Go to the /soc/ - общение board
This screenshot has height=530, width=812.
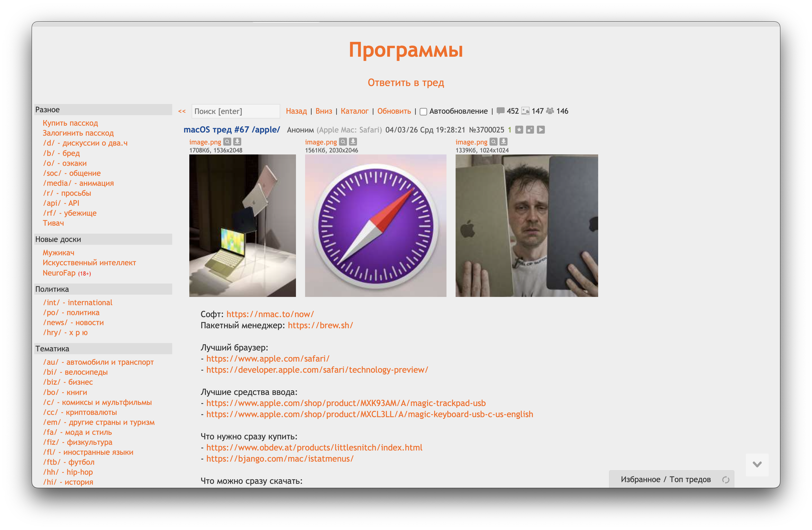72,173
